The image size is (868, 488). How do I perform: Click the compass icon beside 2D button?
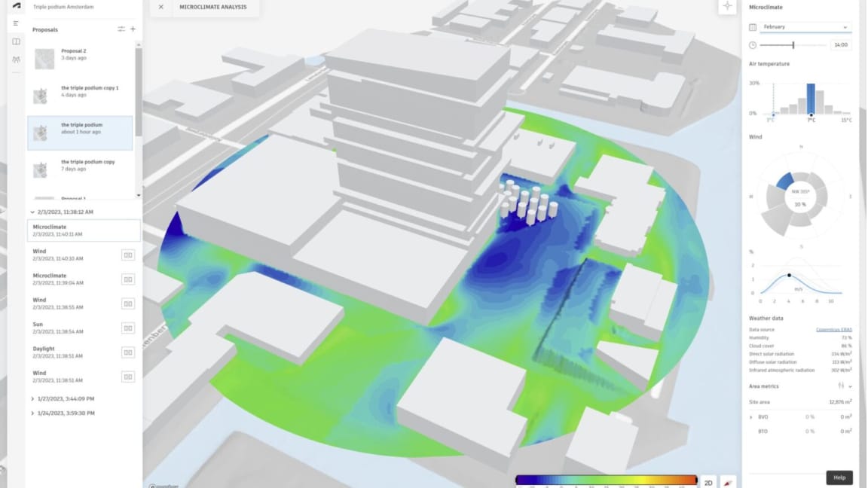[728, 481]
